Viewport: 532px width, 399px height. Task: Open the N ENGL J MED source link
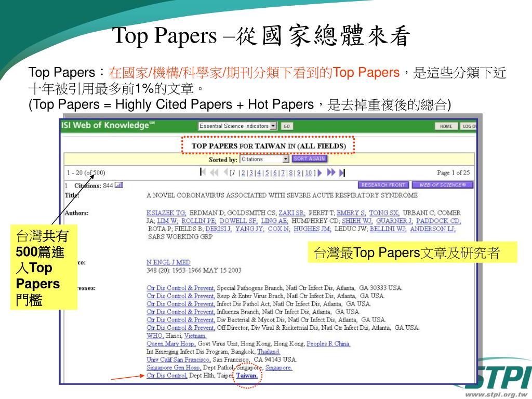tap(168, 262)
